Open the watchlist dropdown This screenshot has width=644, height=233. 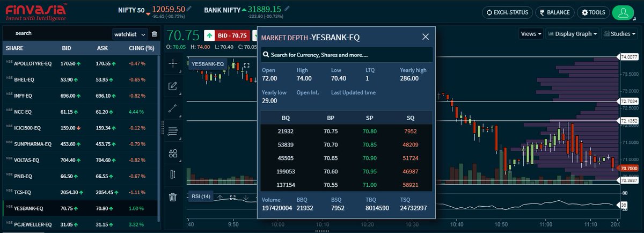[x=130, y=34]
